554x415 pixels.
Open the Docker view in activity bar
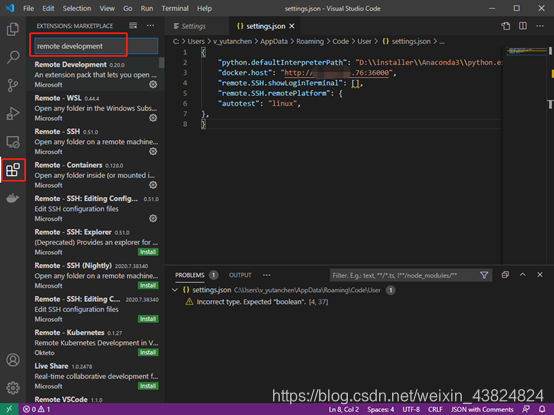(x=13, y=198)
